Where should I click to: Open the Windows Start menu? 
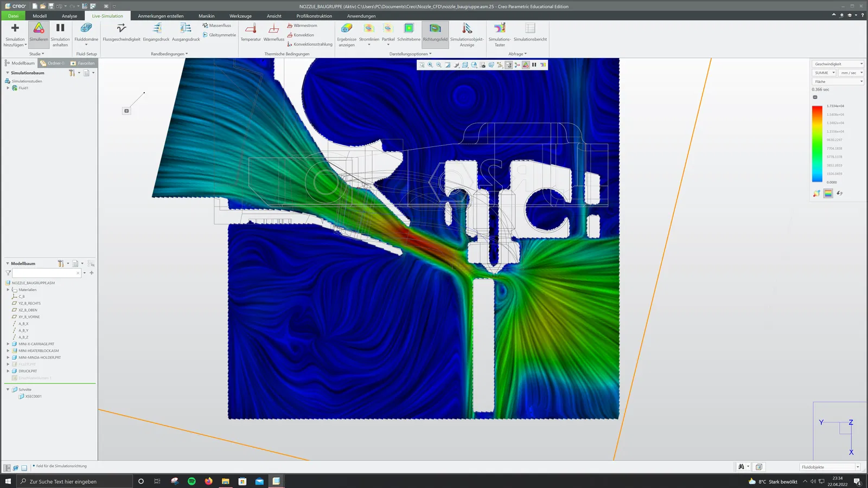[8, 481]
